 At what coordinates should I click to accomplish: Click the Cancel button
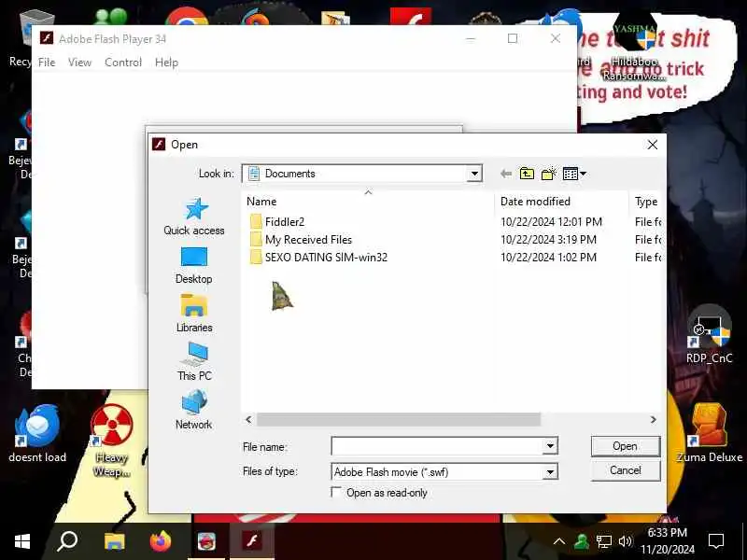[x=625, y=470]
